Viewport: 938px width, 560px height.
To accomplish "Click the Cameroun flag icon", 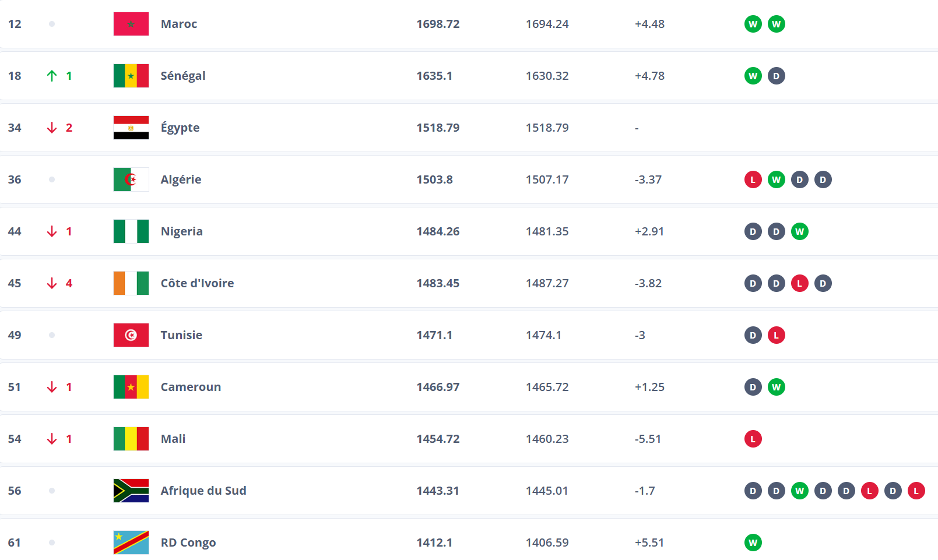I will coord(131,387).
